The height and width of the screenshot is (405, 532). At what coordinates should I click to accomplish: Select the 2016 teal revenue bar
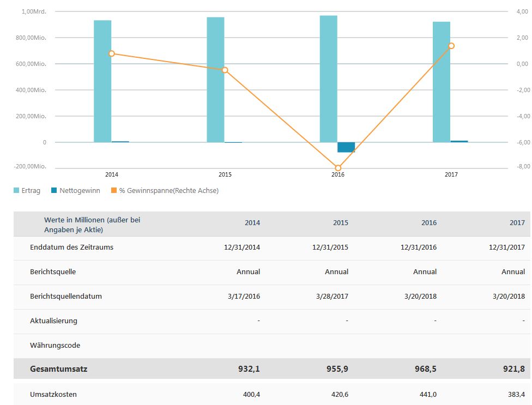[x=329, y=79]
